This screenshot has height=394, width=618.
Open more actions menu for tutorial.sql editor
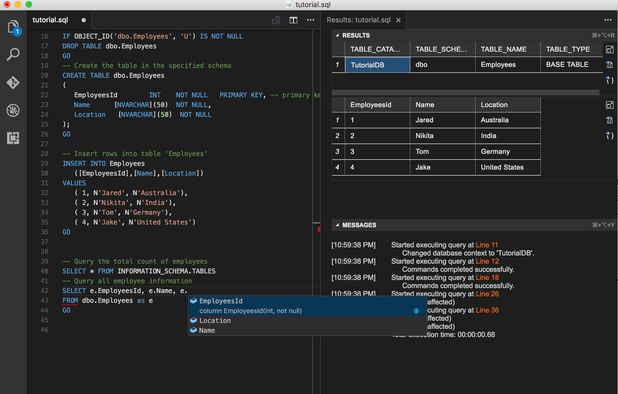pos(311,20)
